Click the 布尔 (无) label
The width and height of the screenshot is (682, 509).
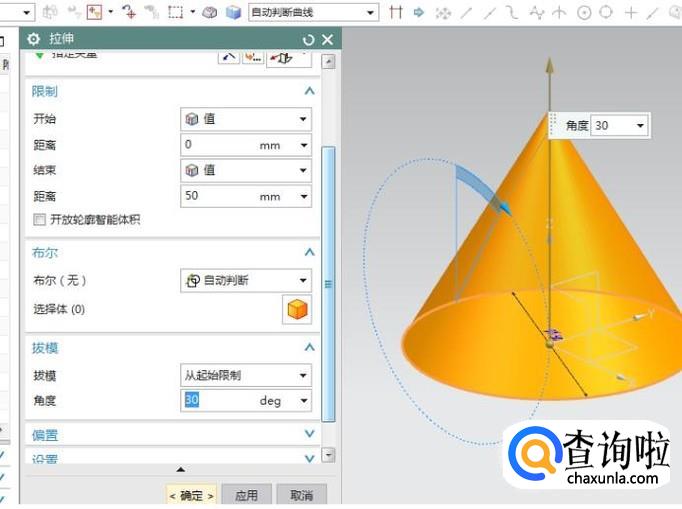[60, 281]
